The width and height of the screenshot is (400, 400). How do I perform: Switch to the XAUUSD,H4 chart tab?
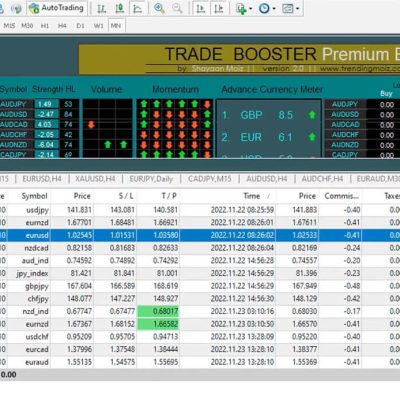click(95, 179)
